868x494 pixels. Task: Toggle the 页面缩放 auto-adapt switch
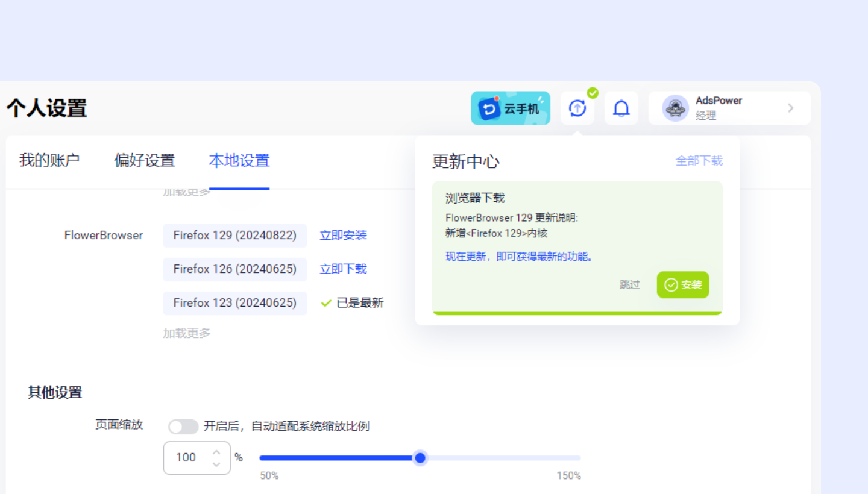pyautogui.click(x=183, y=427)
